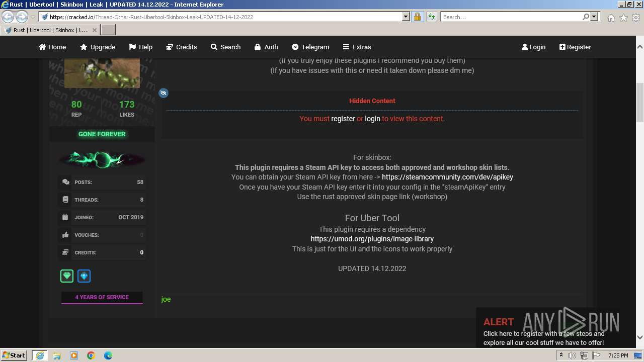Click the 80 REP count

(76, 105)
